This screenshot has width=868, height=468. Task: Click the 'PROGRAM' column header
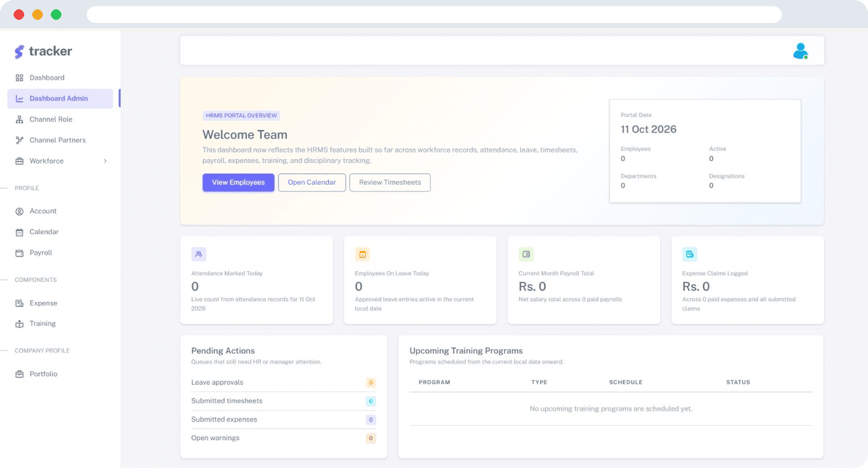[435, 382]
